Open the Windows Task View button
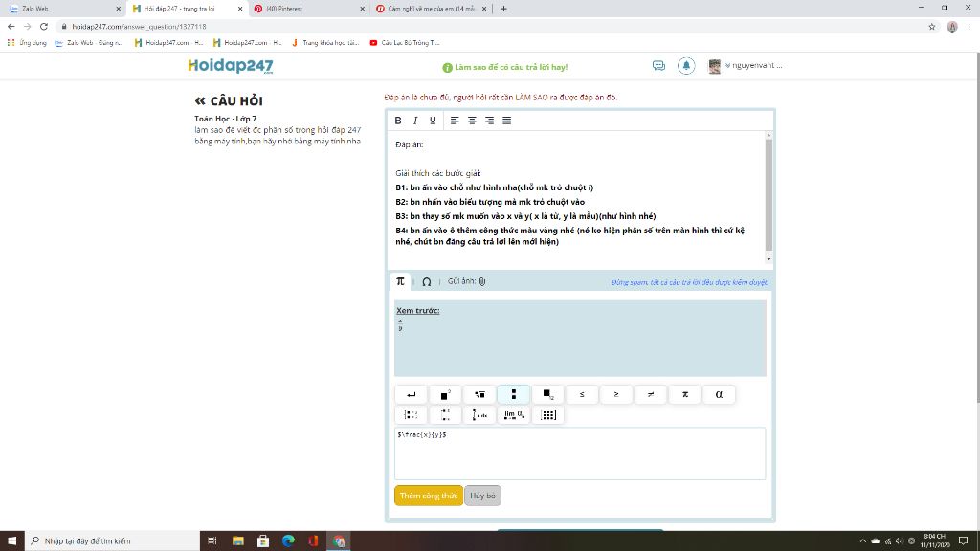This screenshot has height=551, width=980. (x=212, y=541)
